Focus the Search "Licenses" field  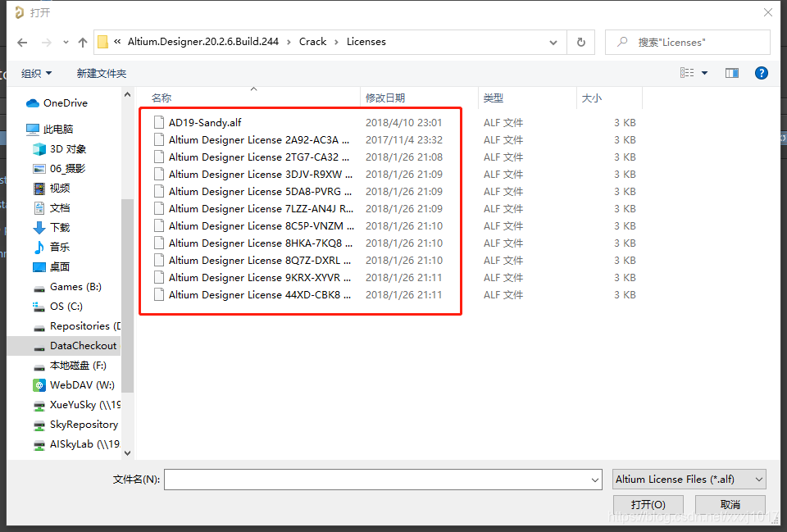point(688,43)
